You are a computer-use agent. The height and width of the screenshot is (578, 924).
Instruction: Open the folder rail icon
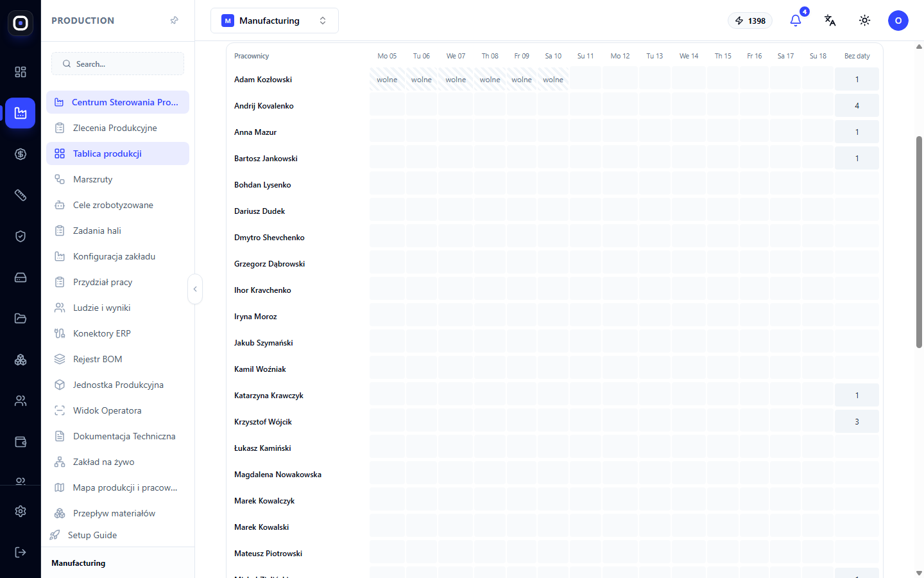[21, 319]
